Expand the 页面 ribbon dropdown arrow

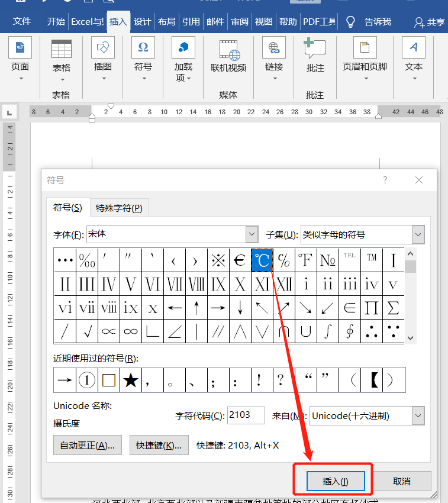click(x=21, y=78)
